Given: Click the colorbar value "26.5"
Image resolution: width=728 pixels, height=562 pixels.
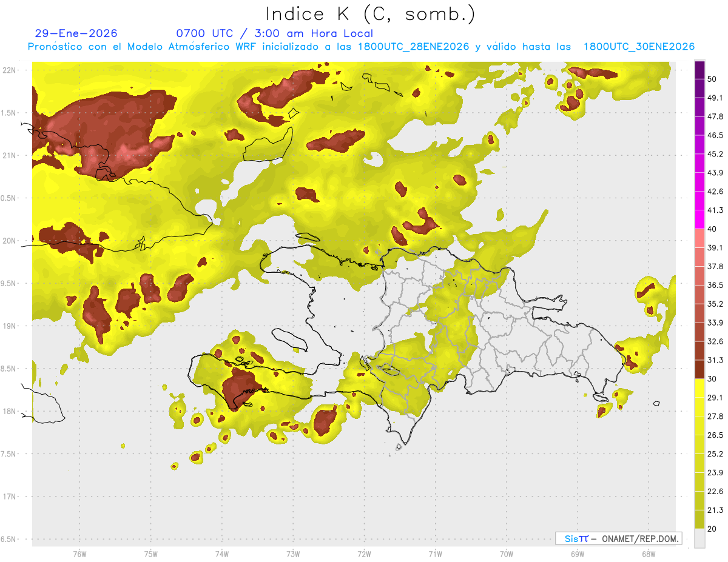Looking at the screenshot, I should (x=715, y=435).
